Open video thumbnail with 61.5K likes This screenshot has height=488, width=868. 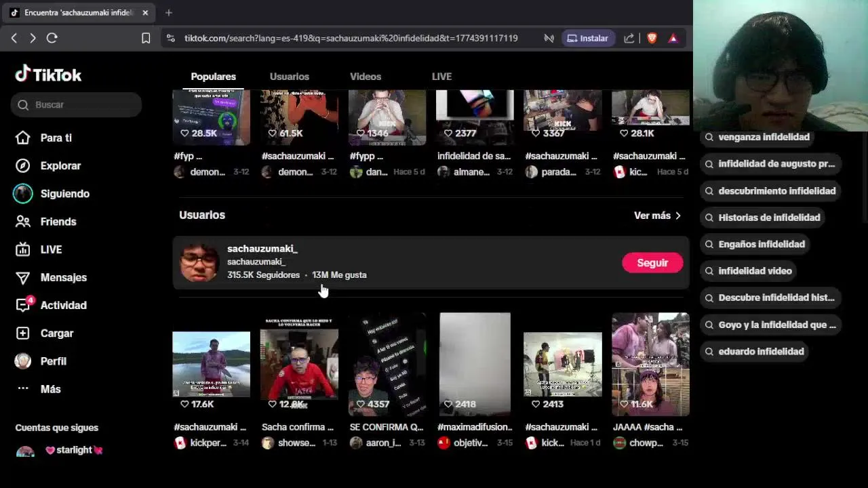click(299, 117)
